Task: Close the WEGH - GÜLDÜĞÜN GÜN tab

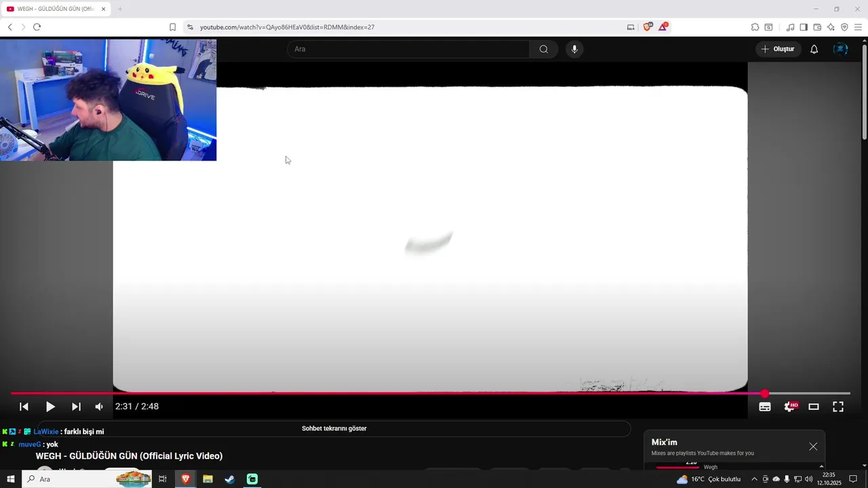Action: coord(104,9)
